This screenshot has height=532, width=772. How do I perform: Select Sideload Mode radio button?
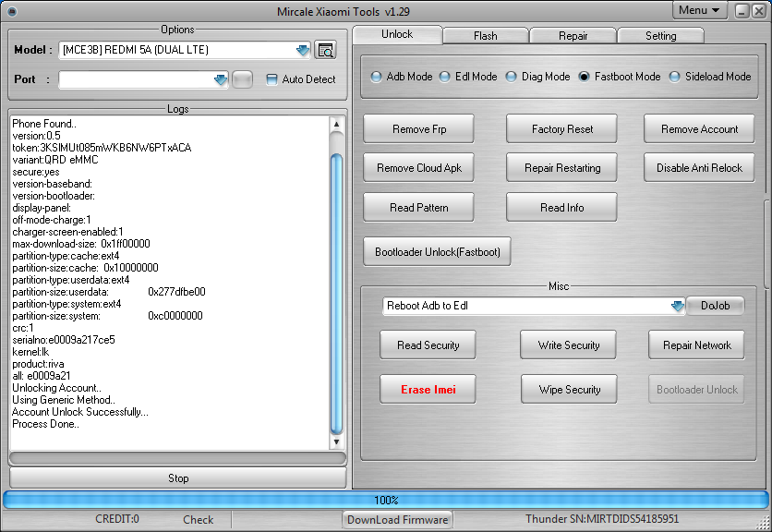(674, 77)
